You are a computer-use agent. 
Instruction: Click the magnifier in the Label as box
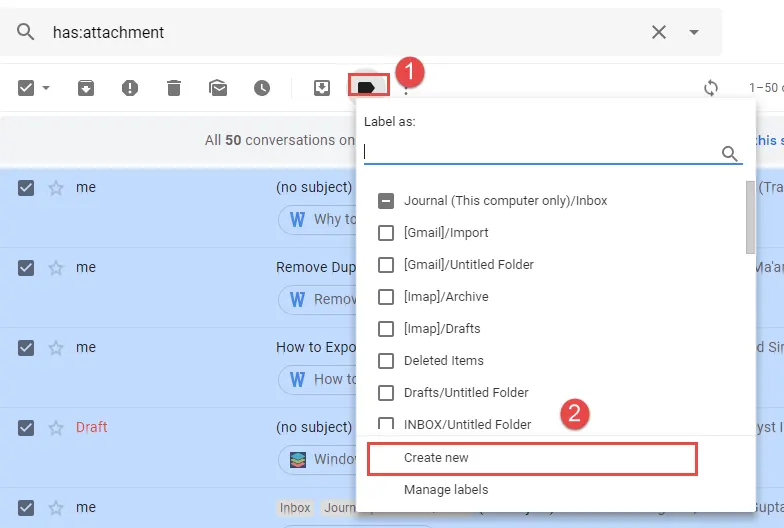pyautogui.click(x=730, y=153)
